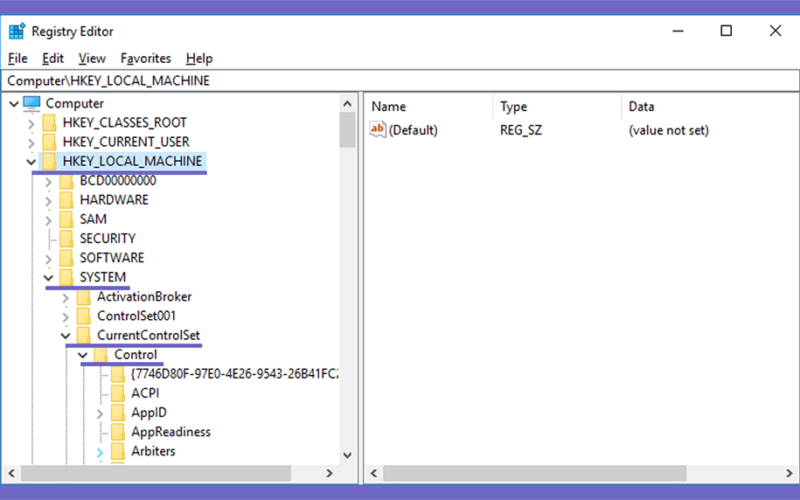Collapse the Control key
Viewport: 800px width, 500px height.
(x=83, y=356)
